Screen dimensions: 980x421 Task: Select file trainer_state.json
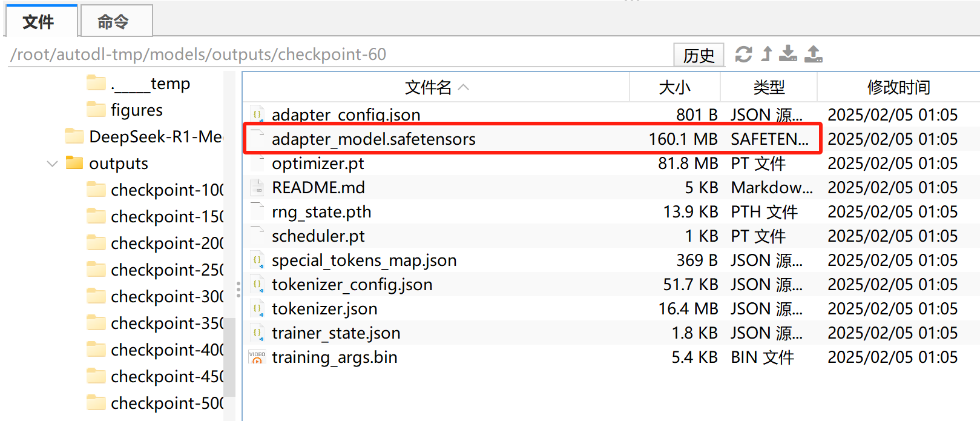[x=336, y=333]
